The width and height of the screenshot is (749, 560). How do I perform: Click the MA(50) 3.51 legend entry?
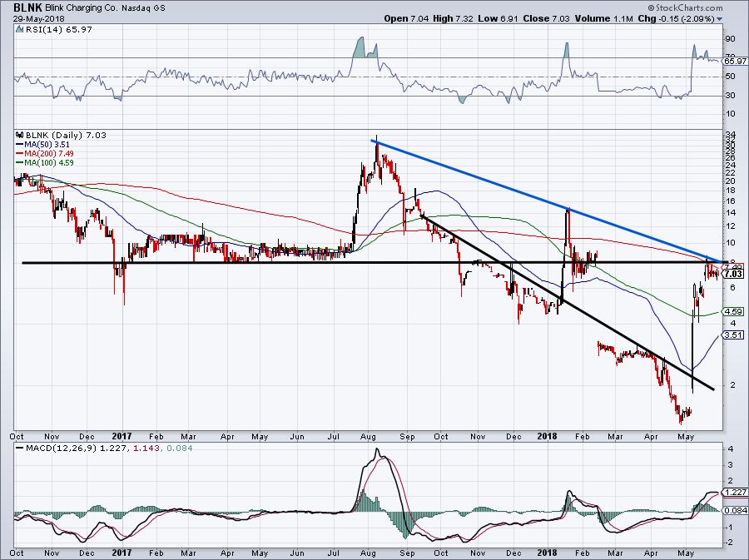pyautogui.click(x=43, y=144)
